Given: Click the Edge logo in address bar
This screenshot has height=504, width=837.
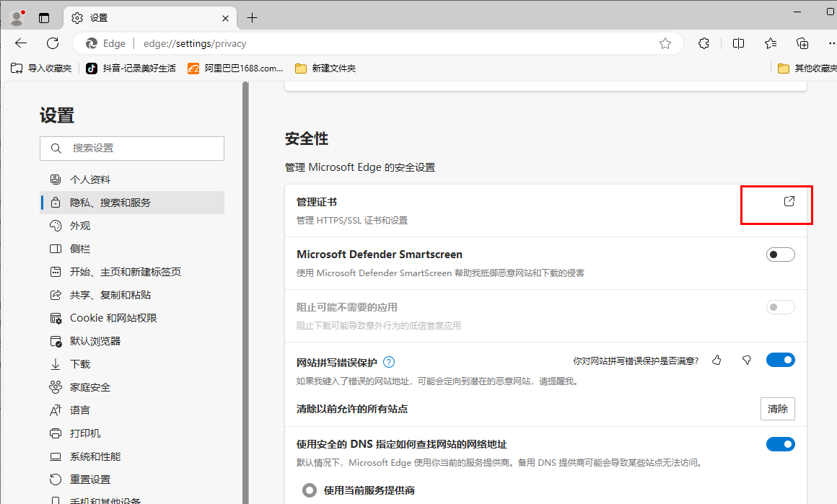Looking at the screenshot, I should coord(92,43).
